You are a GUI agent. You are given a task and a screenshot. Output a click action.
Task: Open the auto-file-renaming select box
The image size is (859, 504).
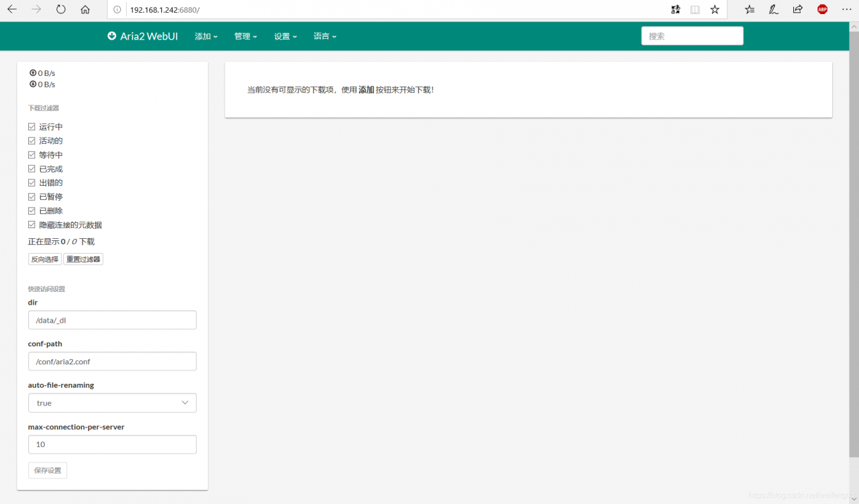111,403
